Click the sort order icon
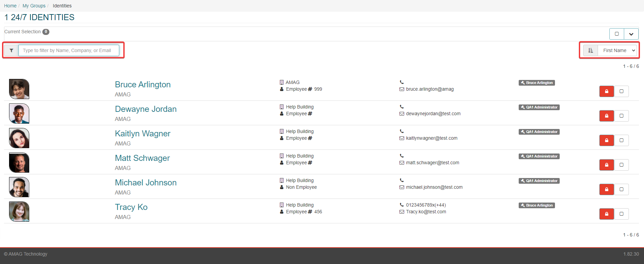Viewport: 644px width, 264px height. tap(590, 50)
